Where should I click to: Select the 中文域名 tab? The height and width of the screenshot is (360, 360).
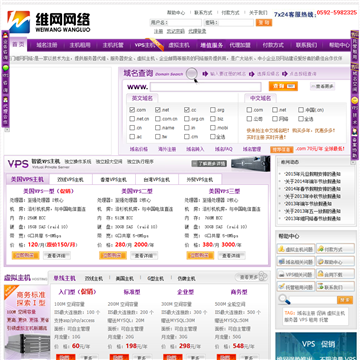coord(261,98)
